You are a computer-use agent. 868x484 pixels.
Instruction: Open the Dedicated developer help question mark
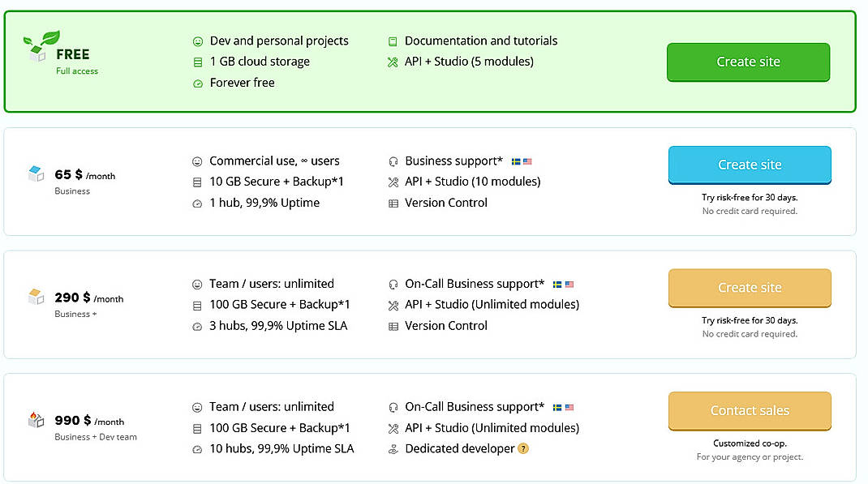pos(522,448)
